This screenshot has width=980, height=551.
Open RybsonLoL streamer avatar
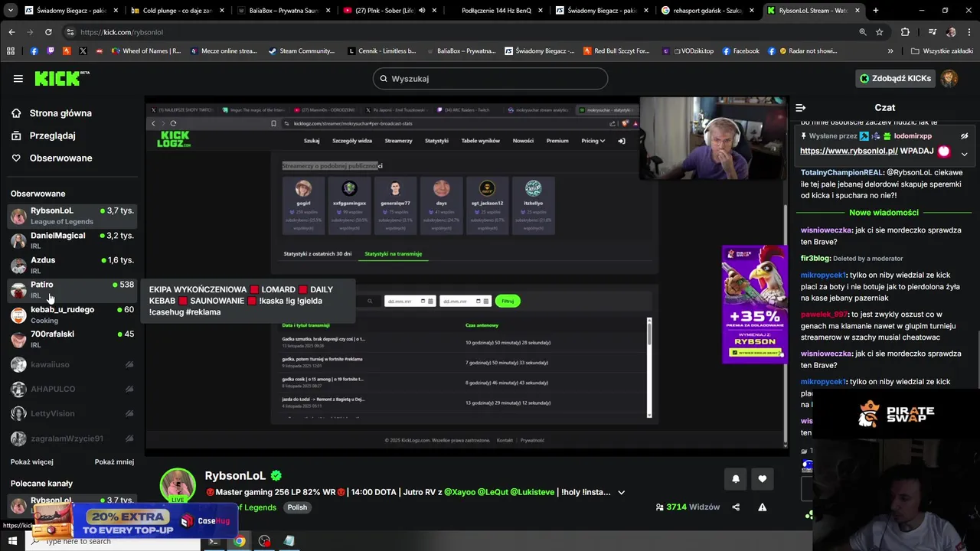pos(178,487)
